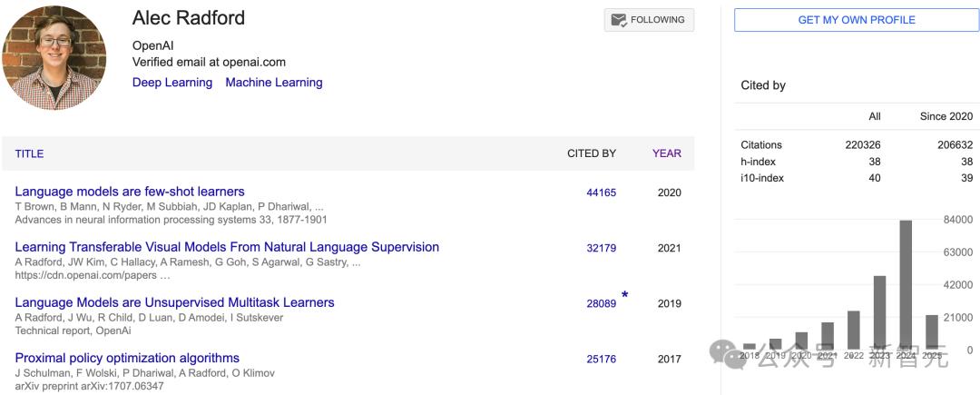Click the 44165 citation count link
This screenshot has height=395, width=980.
(601, 193)
